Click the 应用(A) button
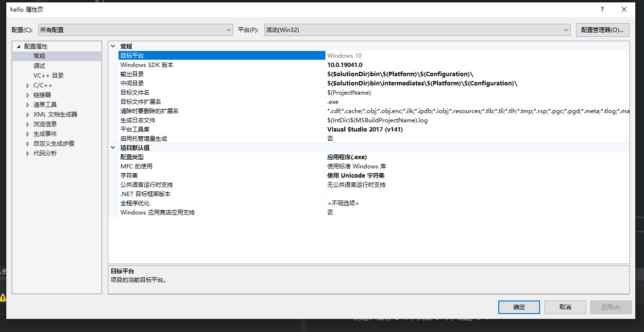The image size is (644, 332). tap(610, 307)
